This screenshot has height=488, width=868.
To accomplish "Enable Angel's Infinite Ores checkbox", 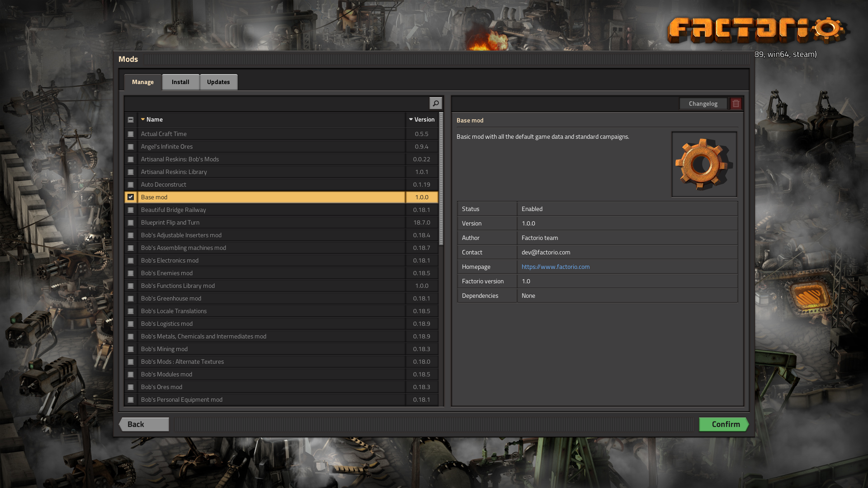I will pyautogui.click(x=131, y=147).
